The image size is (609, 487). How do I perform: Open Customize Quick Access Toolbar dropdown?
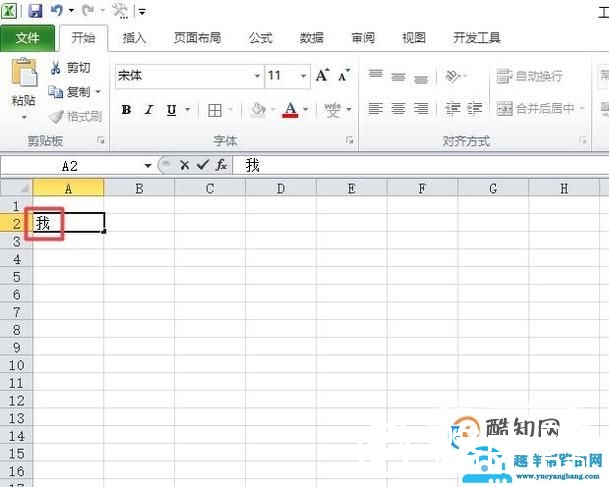[142, 12]
